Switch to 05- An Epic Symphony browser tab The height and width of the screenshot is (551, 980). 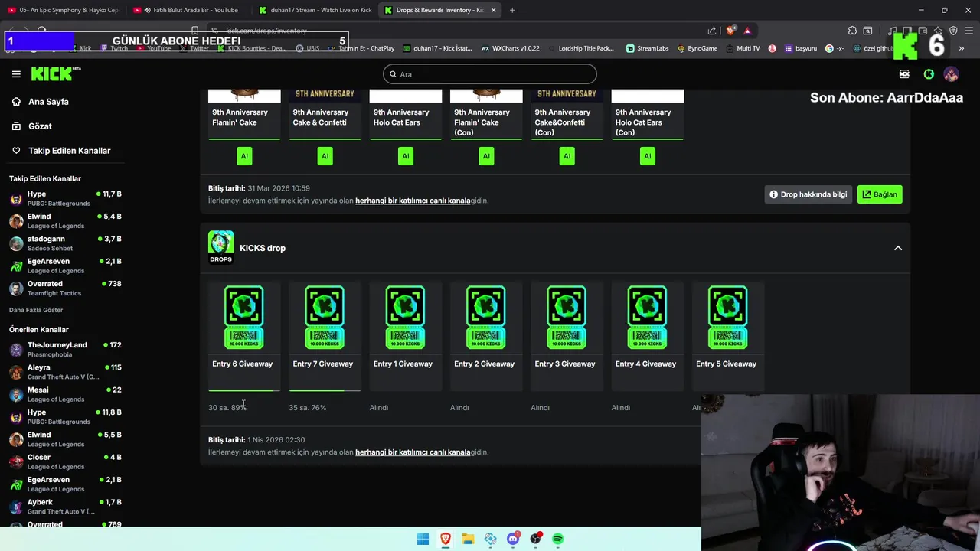coord(64,10)
